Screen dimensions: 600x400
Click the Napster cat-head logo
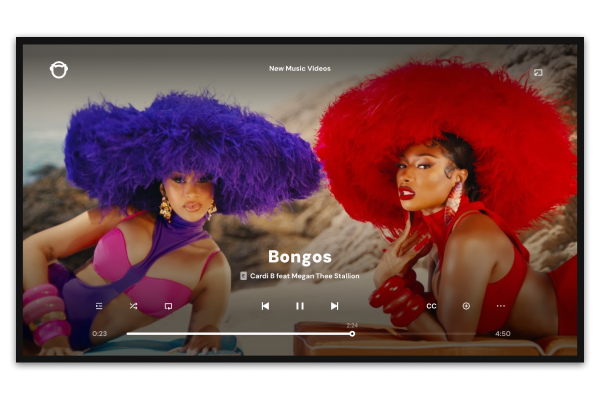(x=59, y=70)
